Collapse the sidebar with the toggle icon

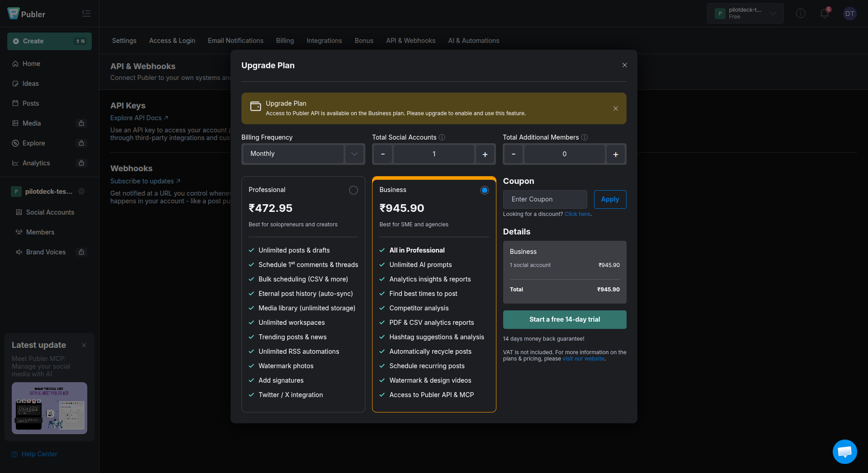(x=86, y=14)
